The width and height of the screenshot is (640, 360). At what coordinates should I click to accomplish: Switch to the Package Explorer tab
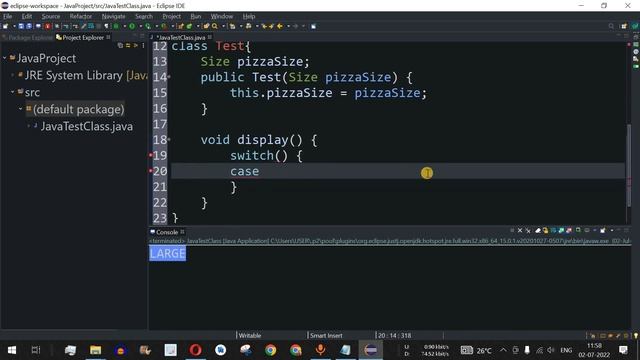click(27, 38)
